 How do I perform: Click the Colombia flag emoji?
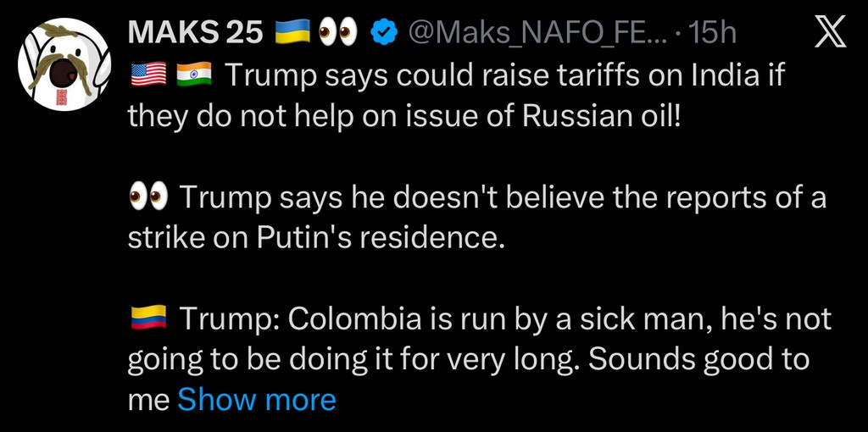pos(147,319)
